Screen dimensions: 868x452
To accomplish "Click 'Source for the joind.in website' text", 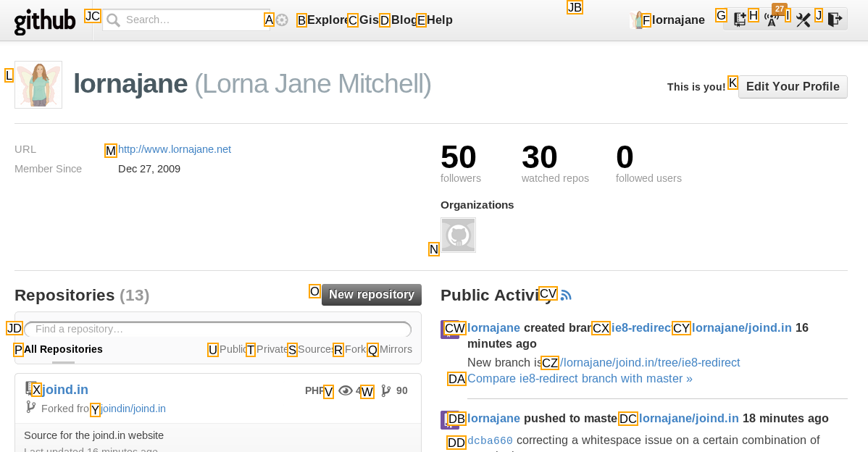I will 93,435.
